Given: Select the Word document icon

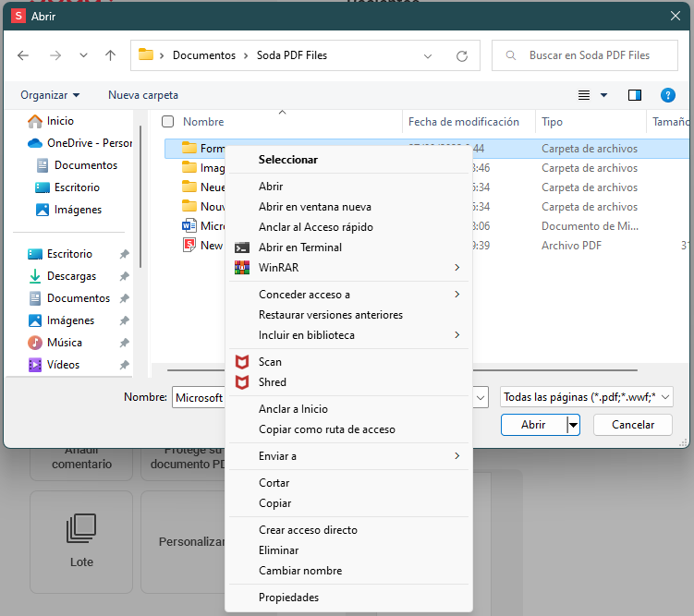Looking at the screenshot, I should (189, 226).
